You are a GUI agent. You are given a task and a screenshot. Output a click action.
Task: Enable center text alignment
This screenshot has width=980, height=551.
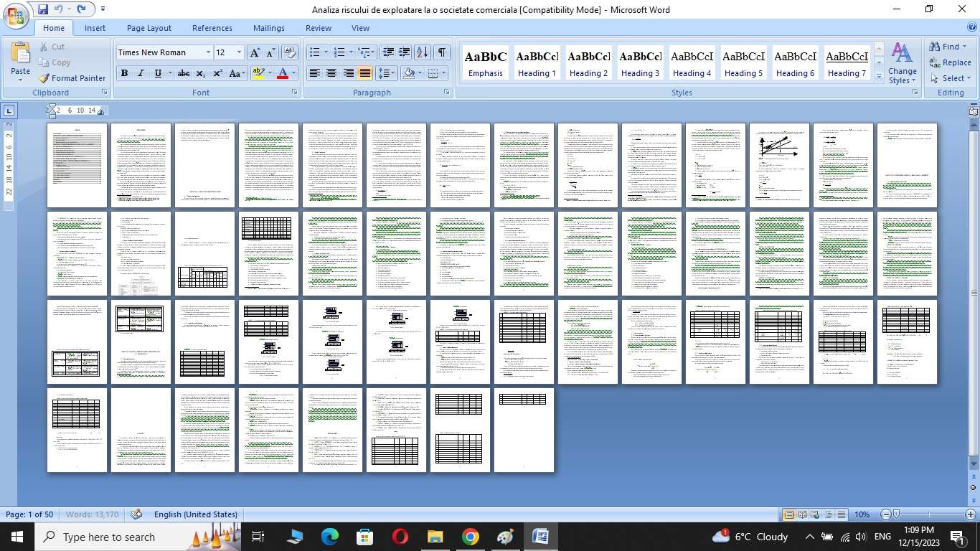[x=331, y=73]
